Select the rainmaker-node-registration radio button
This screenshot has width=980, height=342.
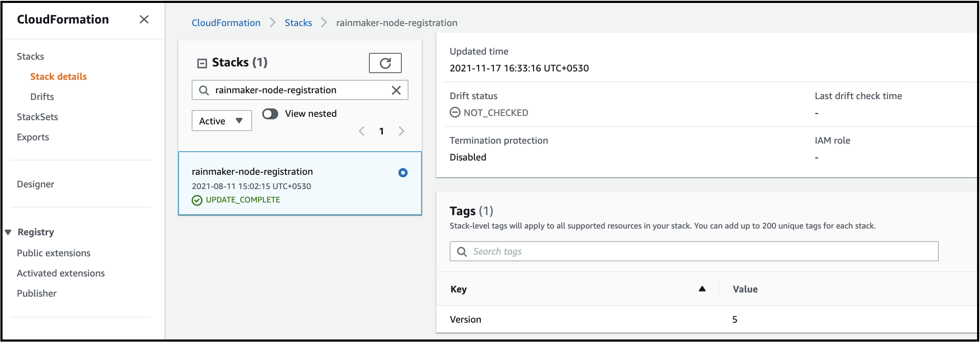(403, 173)
